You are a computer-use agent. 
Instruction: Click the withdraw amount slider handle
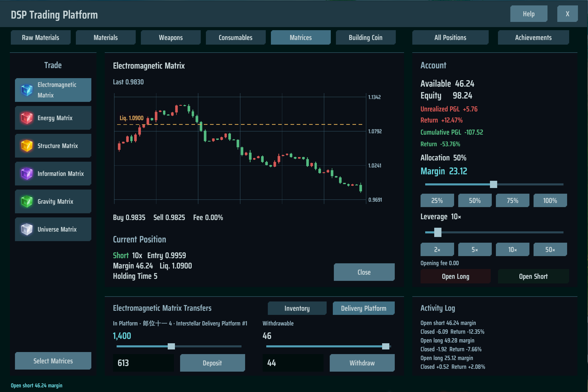coord(385,346)
